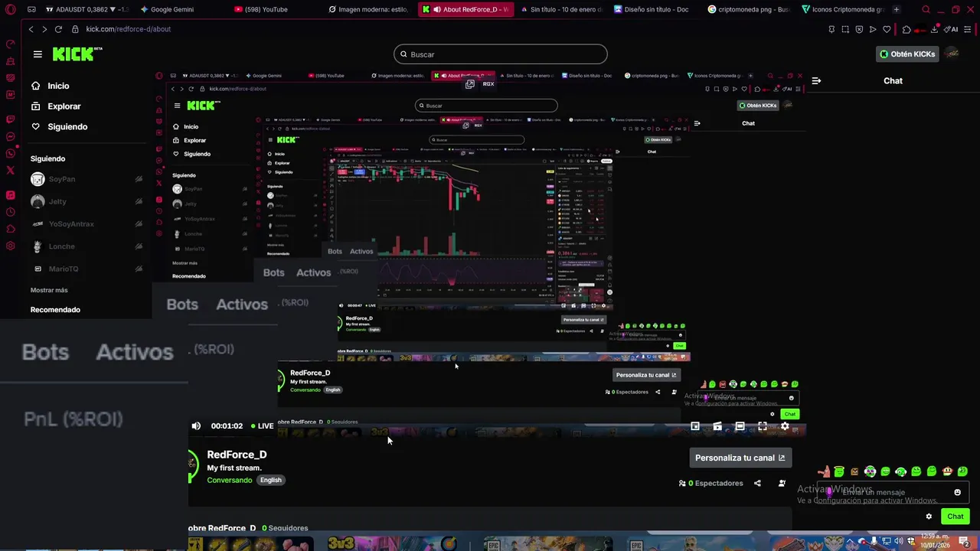This screenshot has height=551, width=980.
Task: Expand Mostrar más in following list
Action: coord(49,290)
